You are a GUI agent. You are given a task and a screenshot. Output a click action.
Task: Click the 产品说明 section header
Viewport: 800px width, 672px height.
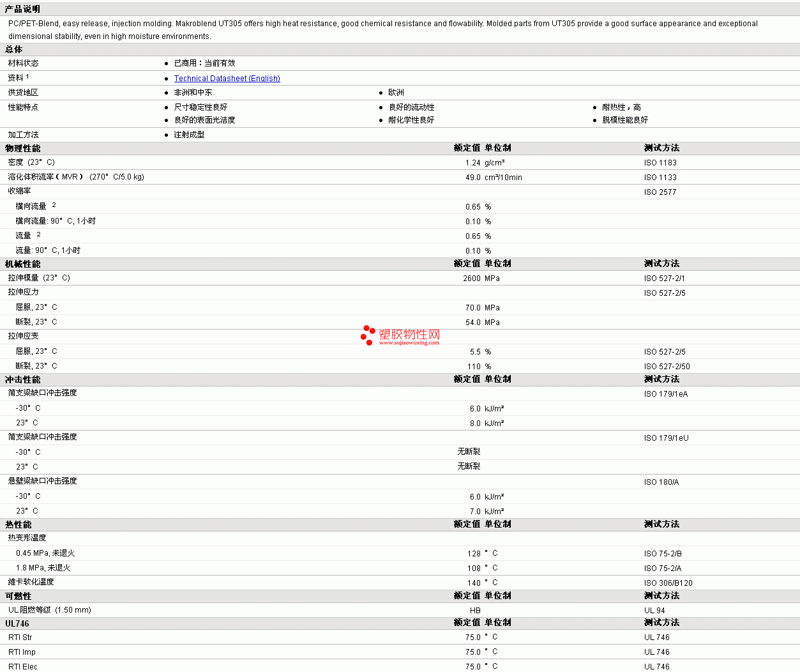point(22,9)
